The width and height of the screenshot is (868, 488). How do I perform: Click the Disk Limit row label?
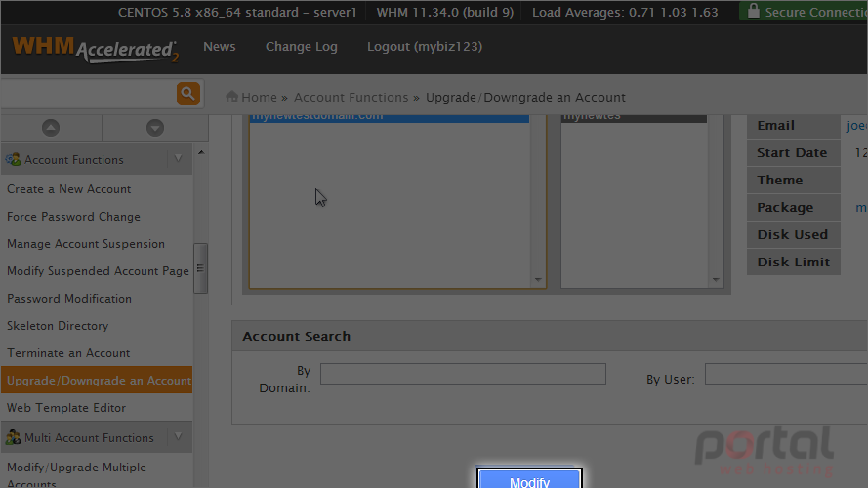793,262
